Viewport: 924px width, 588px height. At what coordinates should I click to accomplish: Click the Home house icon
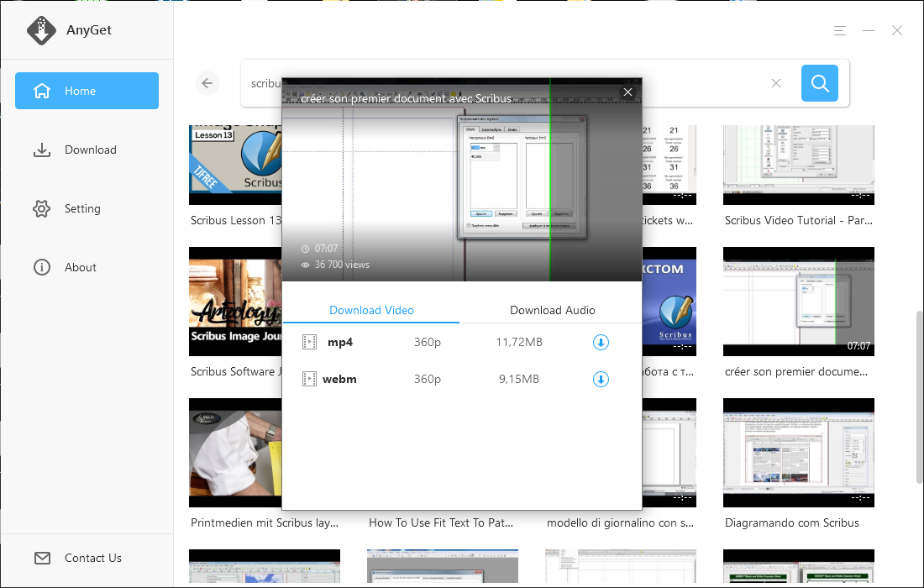pyautogui.click(x=42, y=91)
